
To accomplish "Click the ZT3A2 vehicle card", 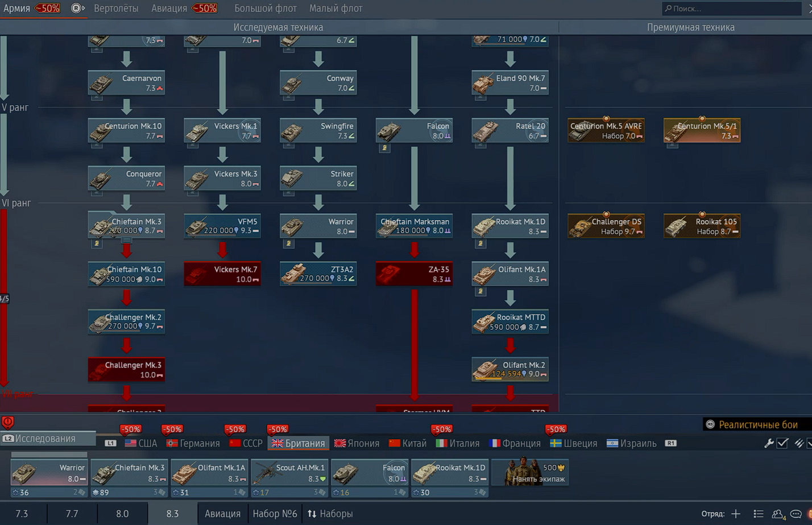I will click(x=318, y=274).
